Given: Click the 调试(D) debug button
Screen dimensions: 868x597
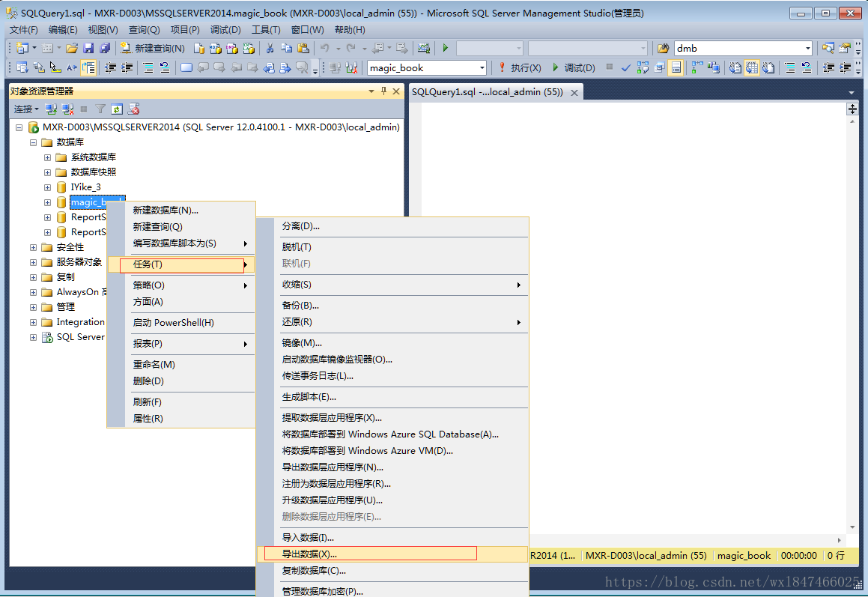Looking at the screenshot, I should tap(574, 67).
